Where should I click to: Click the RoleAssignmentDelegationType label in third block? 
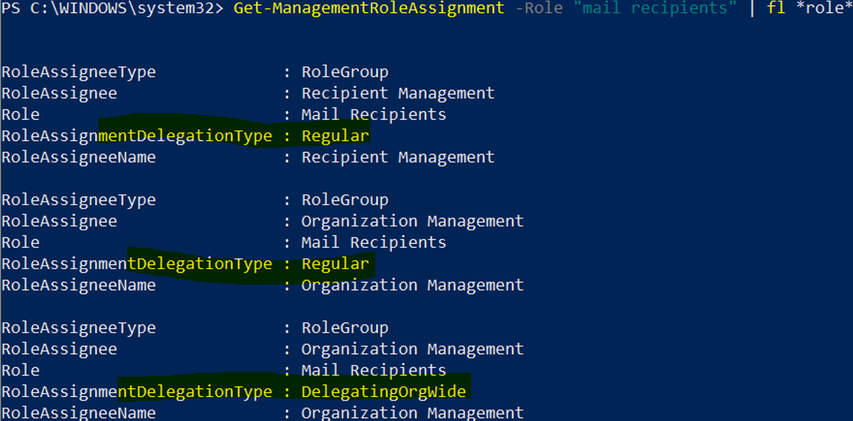(x=136, y=391)
